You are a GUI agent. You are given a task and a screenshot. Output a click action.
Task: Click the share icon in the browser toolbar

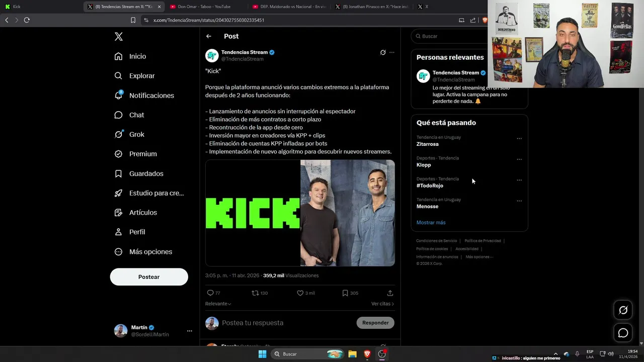click(x=473, y=20)
